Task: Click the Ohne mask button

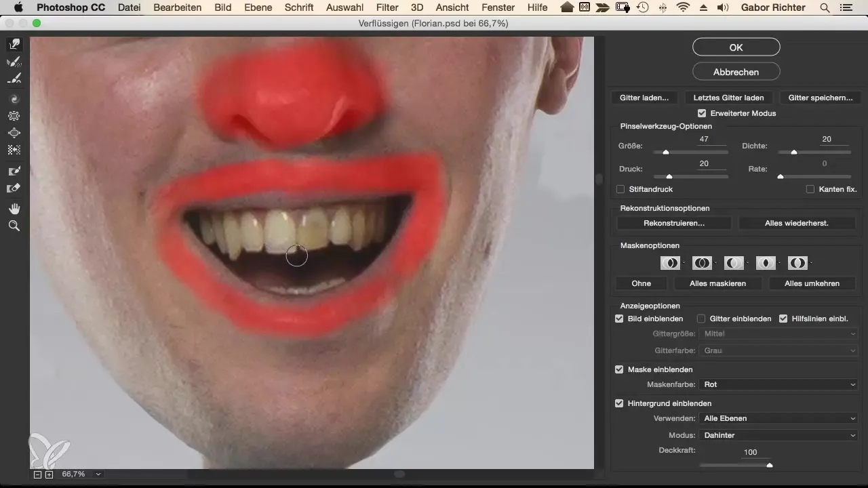Action: [641, 283]
